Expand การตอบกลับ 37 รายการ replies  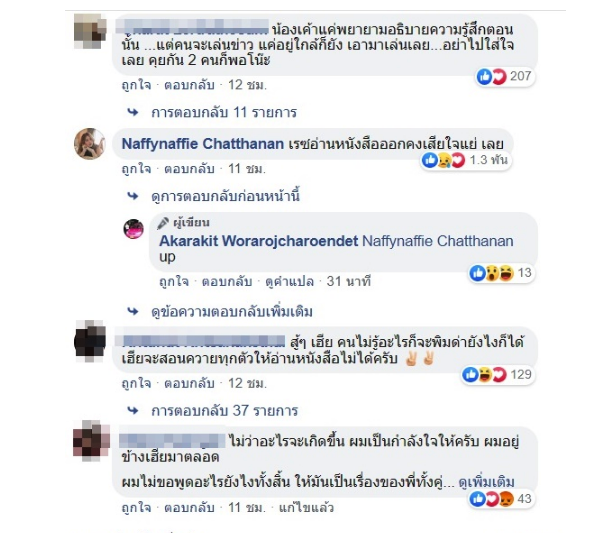[x=224, y=411]
